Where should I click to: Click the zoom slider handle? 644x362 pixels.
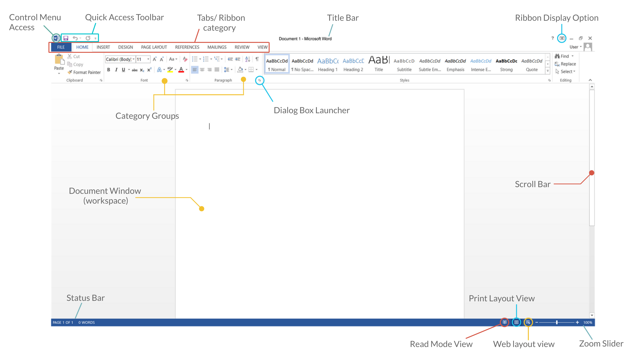[557, 322]
